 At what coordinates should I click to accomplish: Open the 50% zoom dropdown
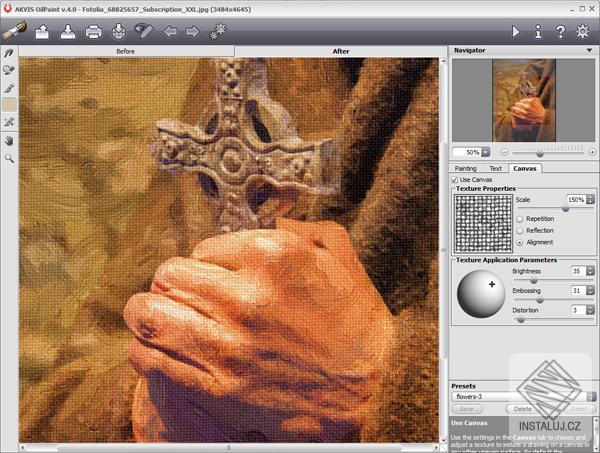click(486, 152)
